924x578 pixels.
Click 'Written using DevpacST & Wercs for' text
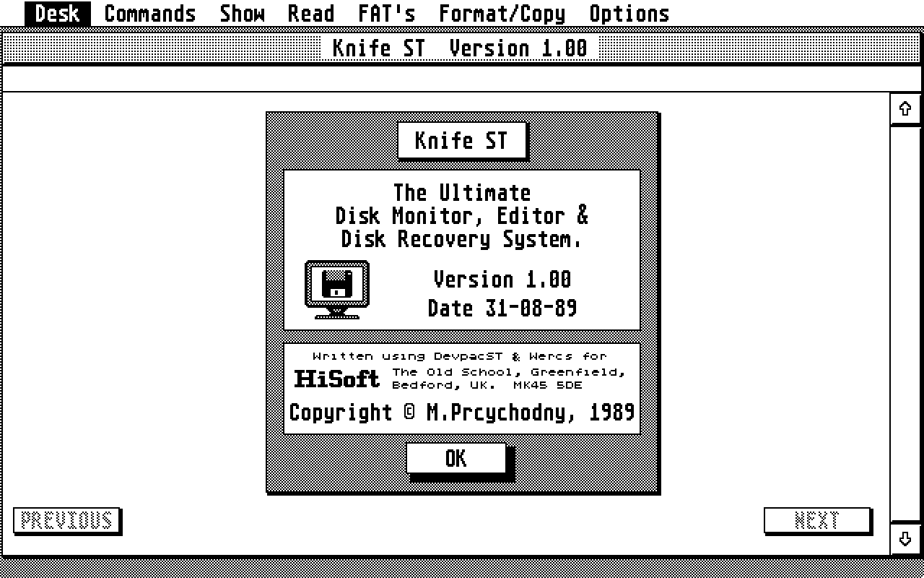(x=460, y=356)
